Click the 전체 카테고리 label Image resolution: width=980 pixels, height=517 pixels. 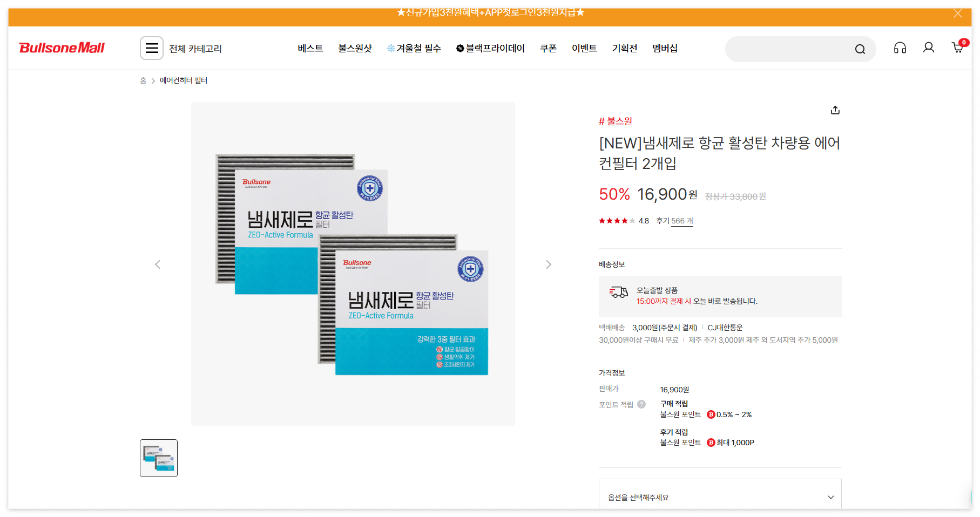[195, 49]
